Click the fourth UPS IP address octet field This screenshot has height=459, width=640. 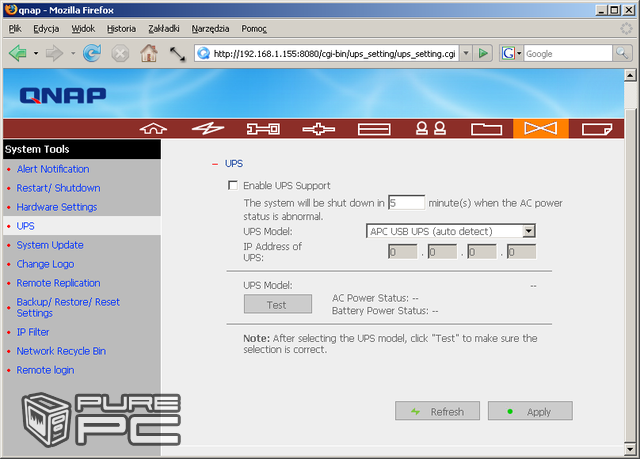522,252
